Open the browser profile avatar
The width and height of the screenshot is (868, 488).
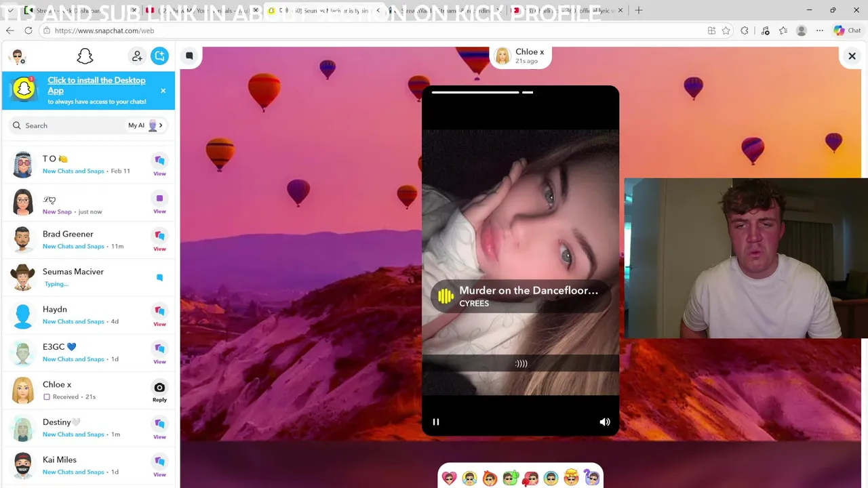(802, 30)
